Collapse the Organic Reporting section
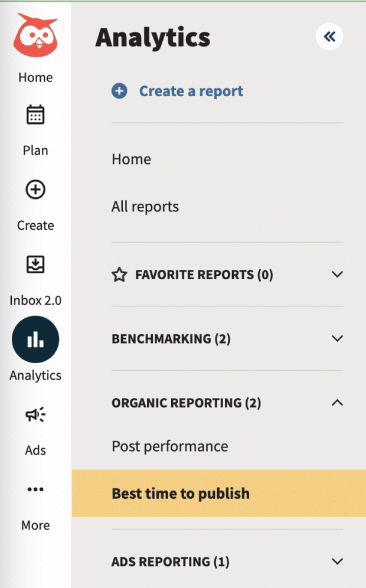The height and width of the screenshot is (588, 366). pyautogui.click(x=338, y=403)
